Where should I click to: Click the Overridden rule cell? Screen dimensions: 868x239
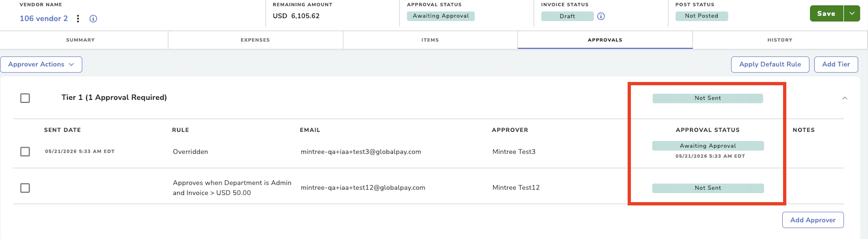tap(190, 152)
